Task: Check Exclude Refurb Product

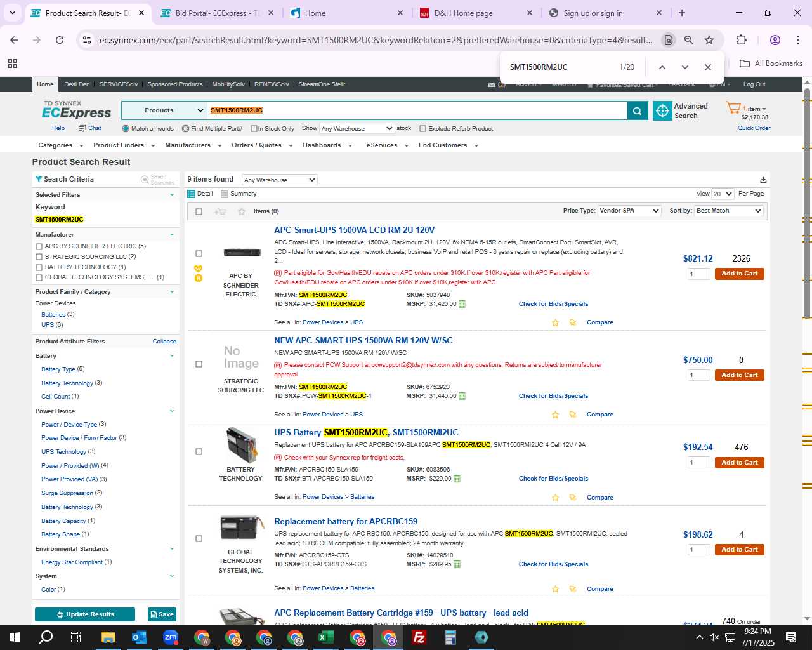Action: (x=423, y=129)
